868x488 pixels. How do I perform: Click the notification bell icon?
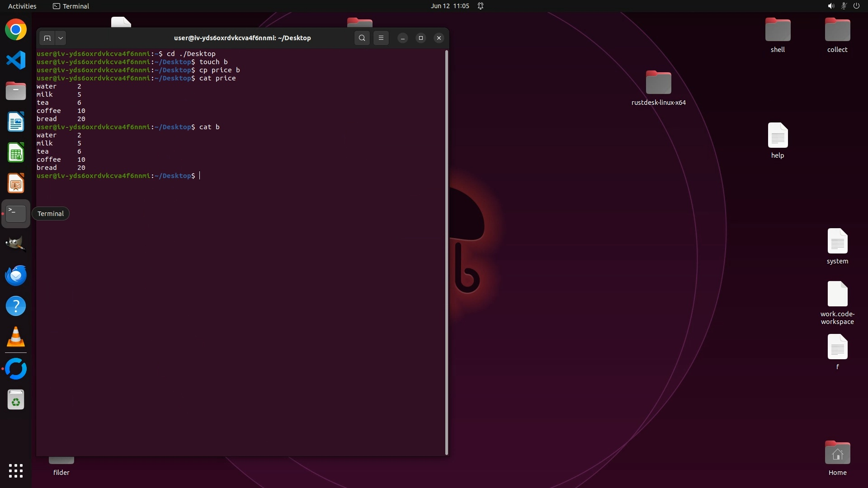(x=481, y=6)
